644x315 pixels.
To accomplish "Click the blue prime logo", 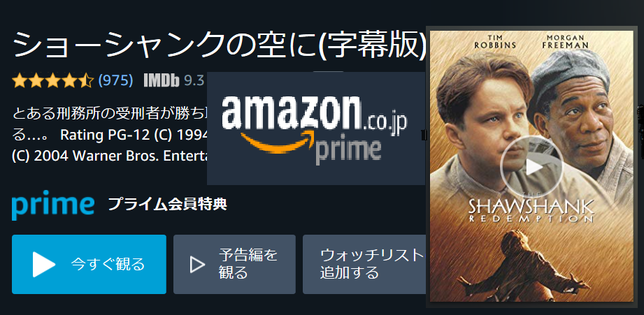I will [53, 205].
